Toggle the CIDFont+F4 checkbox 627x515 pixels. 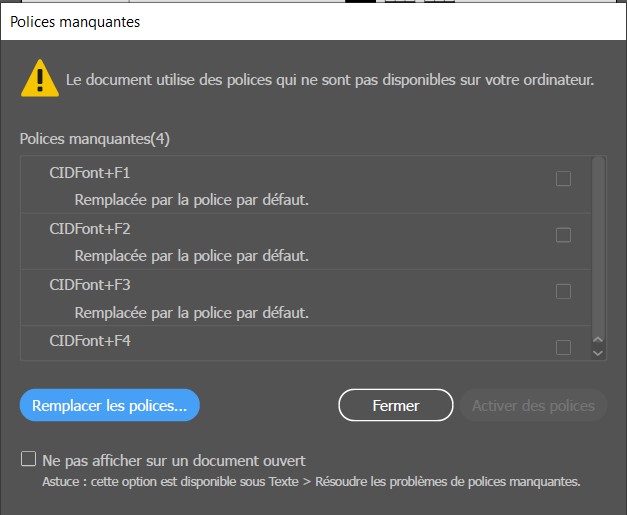coord(563,347)
